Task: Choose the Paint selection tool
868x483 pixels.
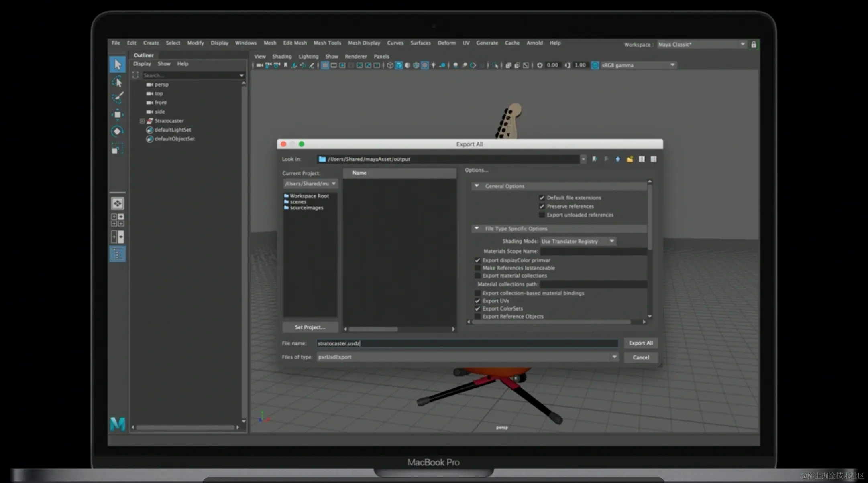Action: 117,98
